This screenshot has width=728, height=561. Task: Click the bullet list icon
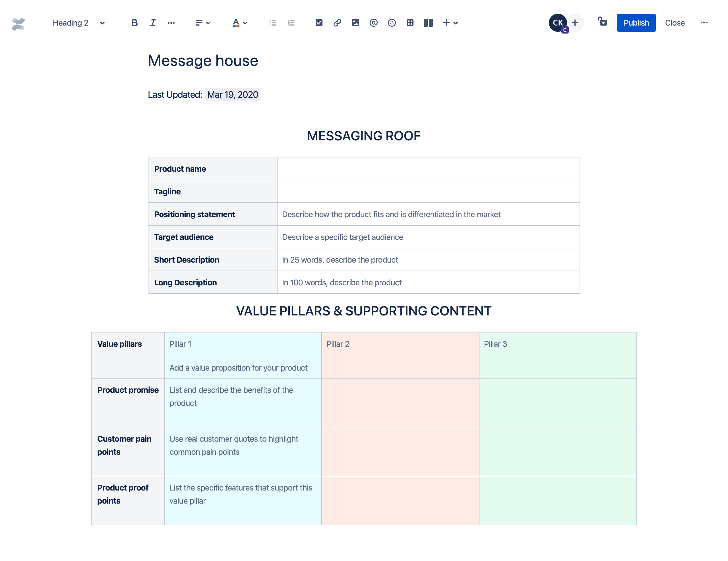[x=273, y=23]
